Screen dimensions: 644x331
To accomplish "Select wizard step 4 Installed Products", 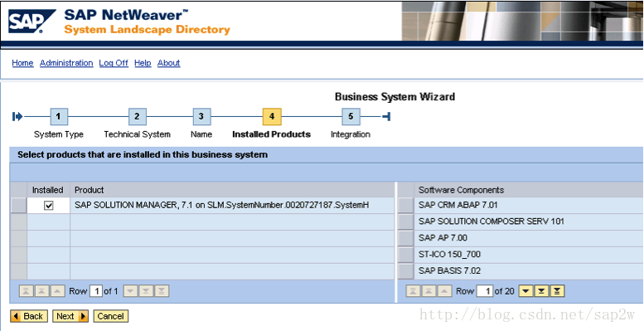I will (x=272, y=117).
